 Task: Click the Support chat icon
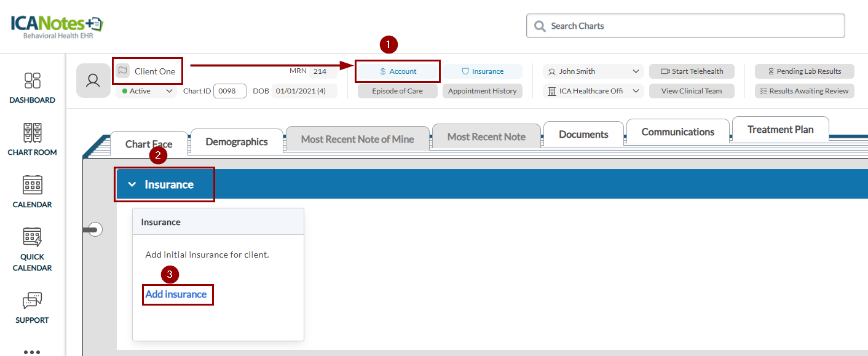(x=32, y=301)
